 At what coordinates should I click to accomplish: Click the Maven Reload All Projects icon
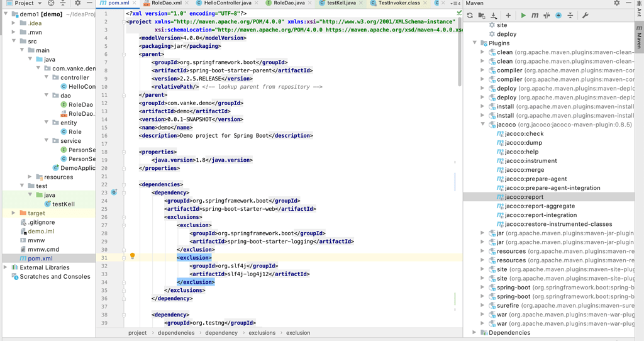(x=470, y=15)
